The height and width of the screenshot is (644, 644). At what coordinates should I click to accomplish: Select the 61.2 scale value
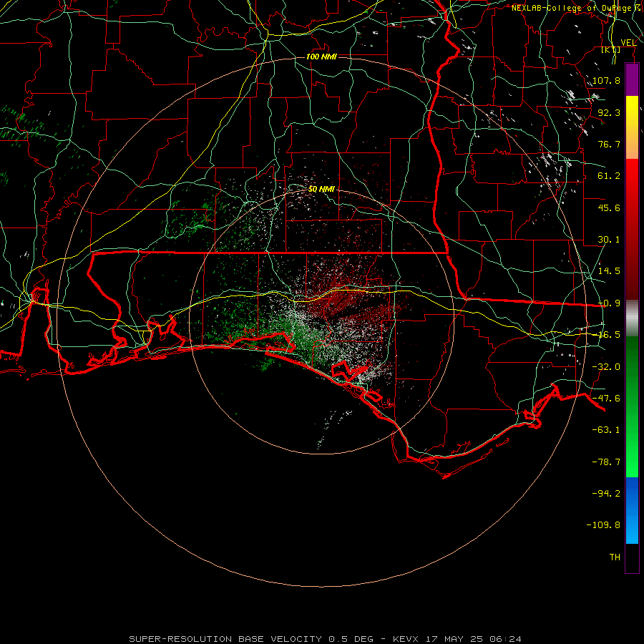tap(609, 176)
